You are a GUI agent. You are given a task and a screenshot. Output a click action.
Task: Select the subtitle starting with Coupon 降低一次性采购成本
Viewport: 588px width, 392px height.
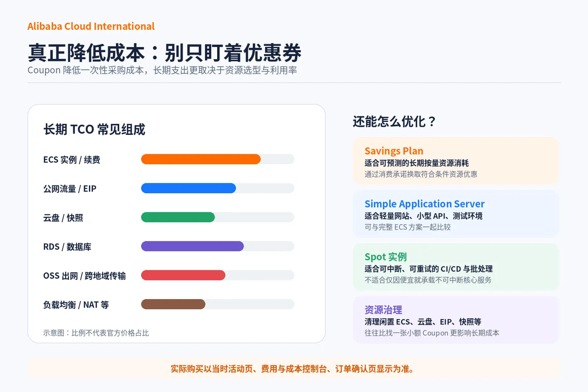coord(162,70)
